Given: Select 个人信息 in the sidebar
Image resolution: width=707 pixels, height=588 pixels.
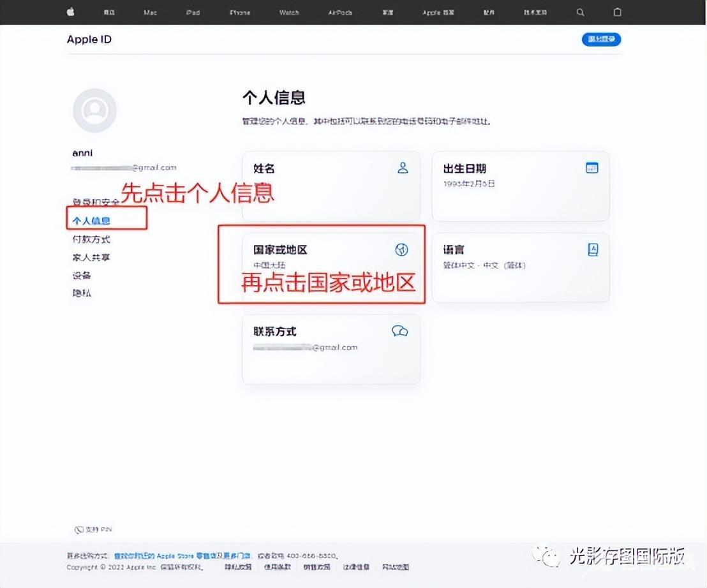Looking at the screenshot, I should tap(91, 221).
